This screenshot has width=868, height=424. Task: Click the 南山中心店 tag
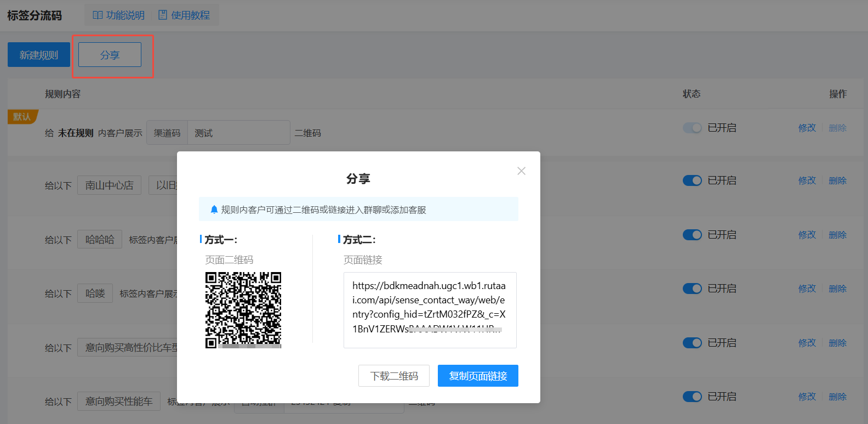[109, 185]
